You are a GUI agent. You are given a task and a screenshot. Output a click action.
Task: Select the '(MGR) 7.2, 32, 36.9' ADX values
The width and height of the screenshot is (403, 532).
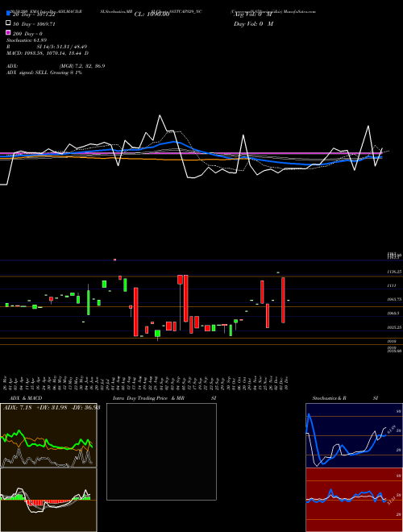pyautogui.click(x=81, y=66)
